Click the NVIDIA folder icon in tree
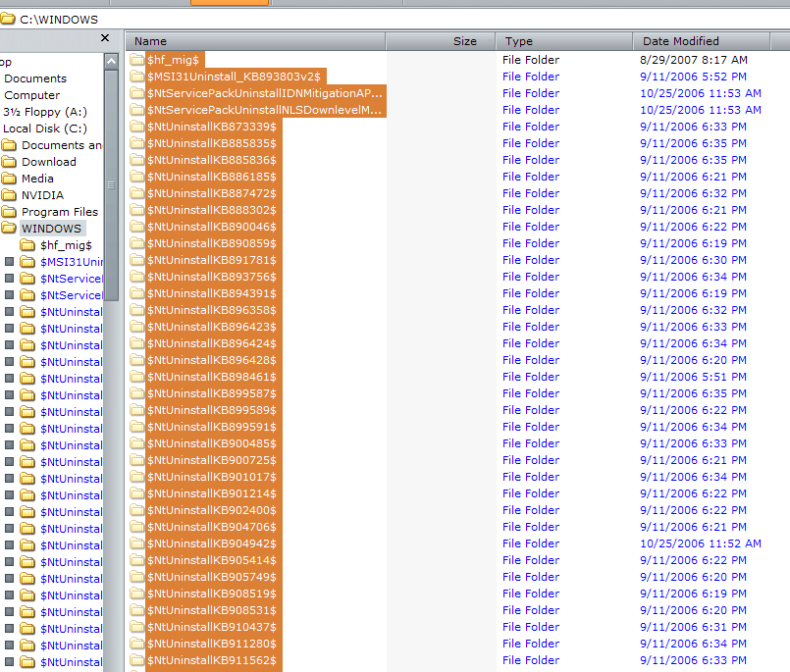 pyautogui.click(x=10, y=195)
